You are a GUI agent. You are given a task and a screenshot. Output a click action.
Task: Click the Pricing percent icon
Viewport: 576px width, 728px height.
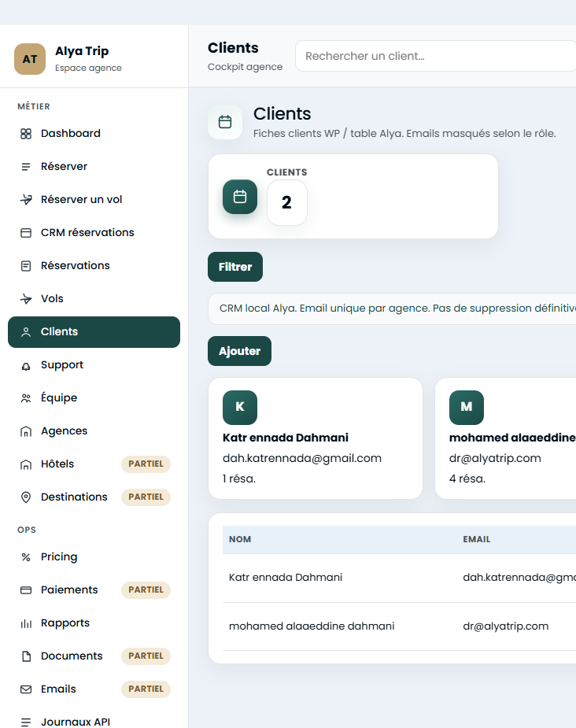point(26,557)
